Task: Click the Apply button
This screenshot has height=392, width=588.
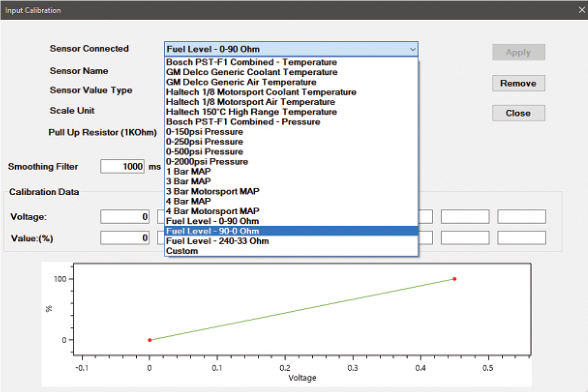Action: (518, 52)
